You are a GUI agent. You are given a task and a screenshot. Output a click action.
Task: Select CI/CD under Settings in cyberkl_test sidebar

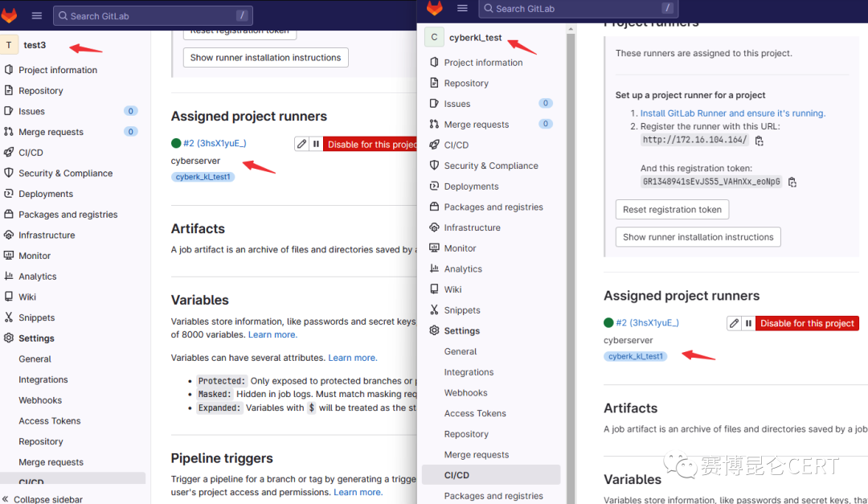pyautogui.click(x=491, y=475)
